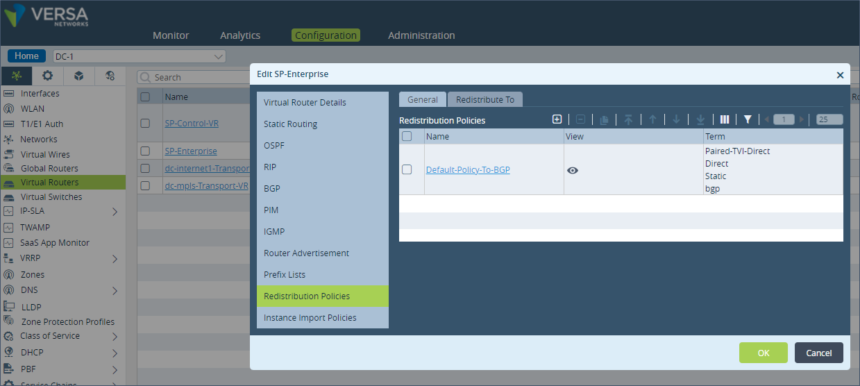Click the T1/E1 Auth icon
860x386 pixels.
click(x=9, y=124)
